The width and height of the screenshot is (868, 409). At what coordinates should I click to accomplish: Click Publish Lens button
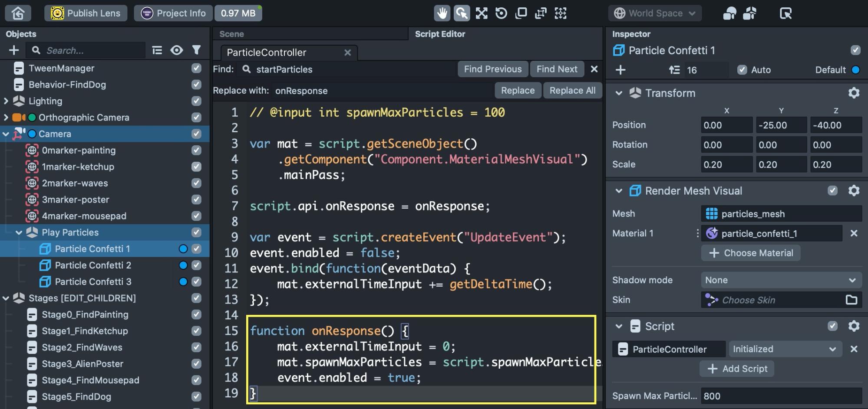pyautogui.click(x=86, y=13)
